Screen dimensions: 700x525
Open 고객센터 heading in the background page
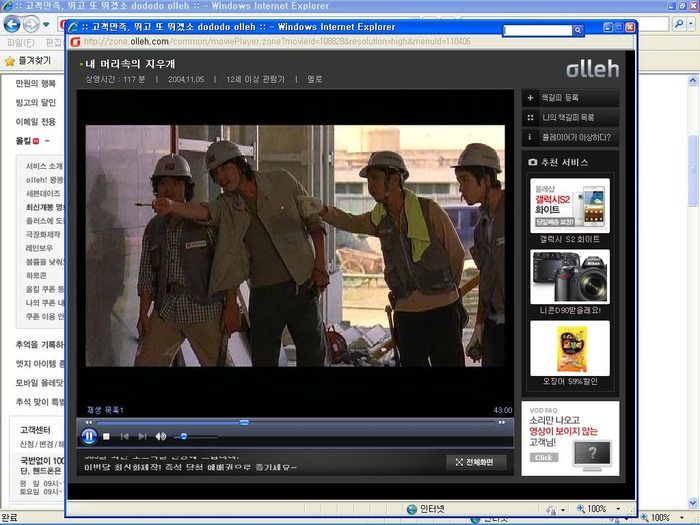click(35, 430)
